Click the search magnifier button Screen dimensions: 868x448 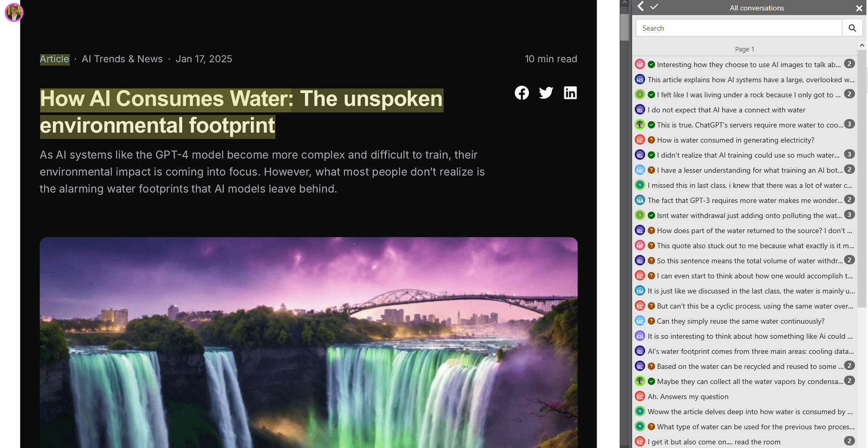[x=852, y=28]
